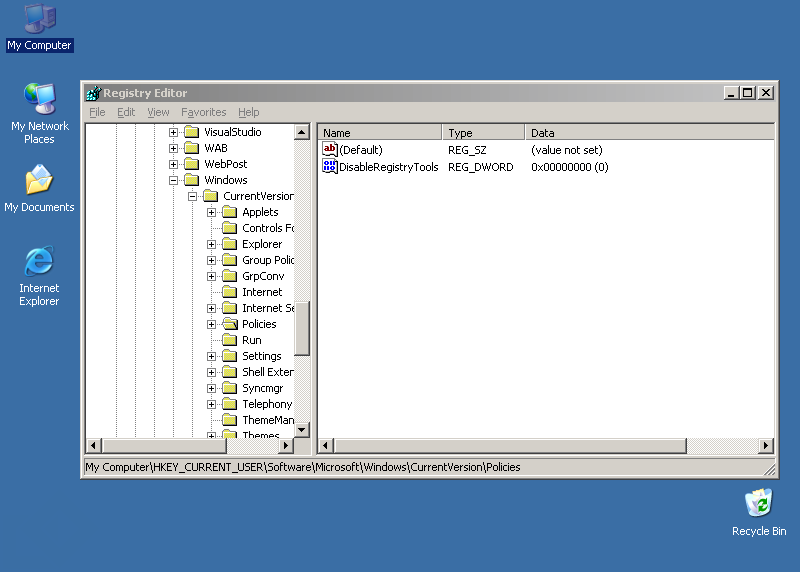Click the Controls Folder key icon
The image size is (800, 572).
coord(230,228)
